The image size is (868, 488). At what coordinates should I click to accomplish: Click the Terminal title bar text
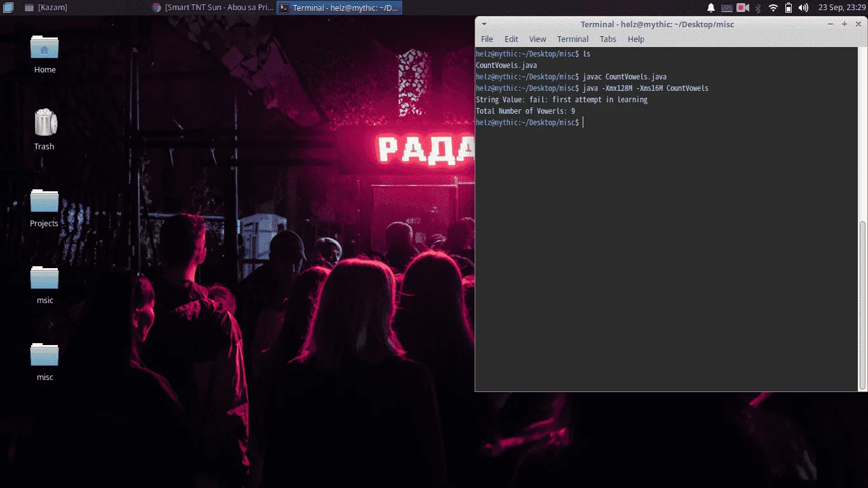pyautogui.click(x=657, y=24)
